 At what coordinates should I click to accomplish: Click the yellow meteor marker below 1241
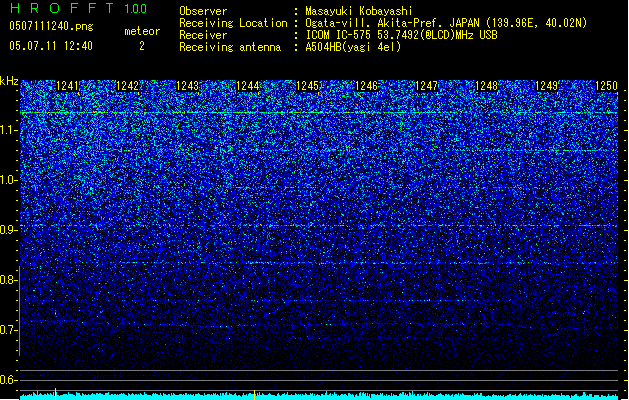pos(55,394)
